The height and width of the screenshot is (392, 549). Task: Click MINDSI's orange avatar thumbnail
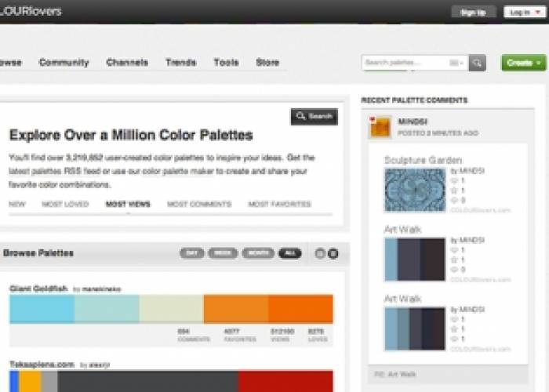pyautogui.click(x=380, y=127)
